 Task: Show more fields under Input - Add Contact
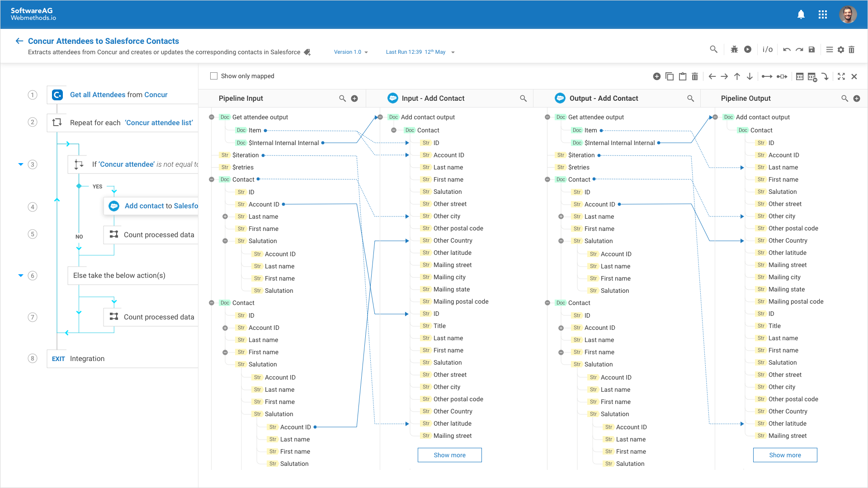449,455
